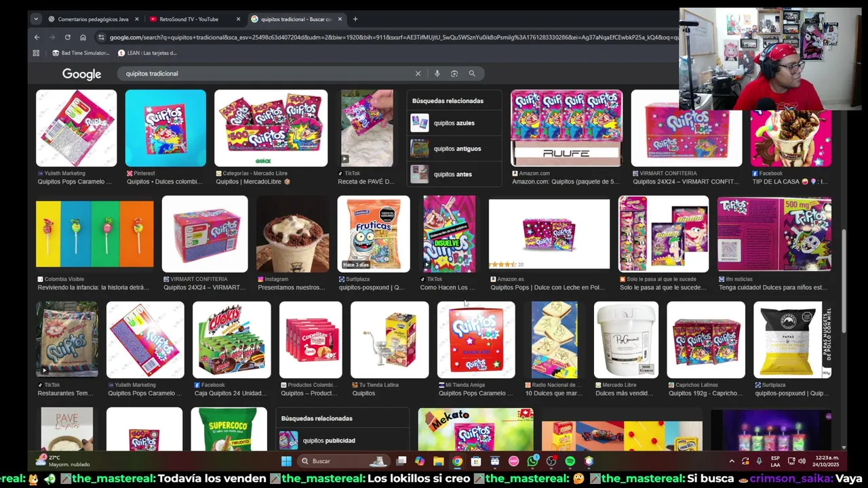Open the clock showing 12:23 a.m.
This screenshot has height=488, width=868.
(827, 461)
